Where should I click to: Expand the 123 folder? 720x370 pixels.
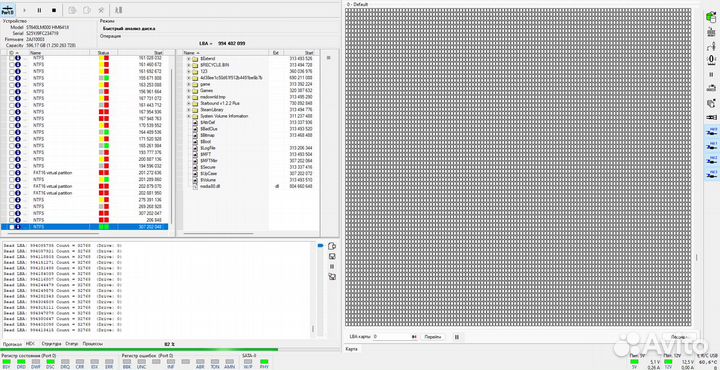click(x=188, y=72)
